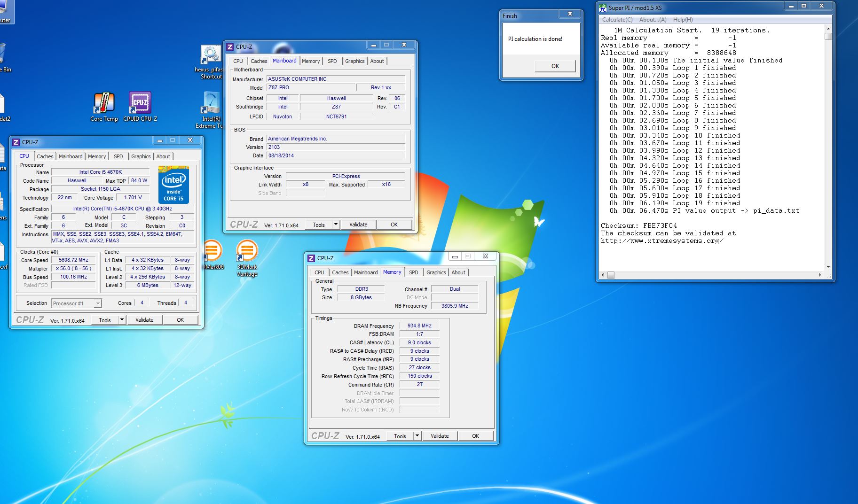Open Help(H) menu in Super PI
The width and height of the screenshot is (858, 504).
(683, 20)
